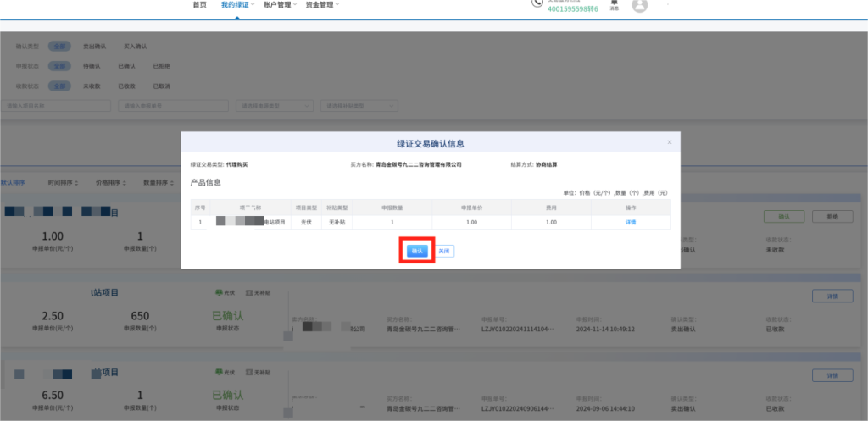
Task: Select 未收款 payment status filter
Action: 92,86
